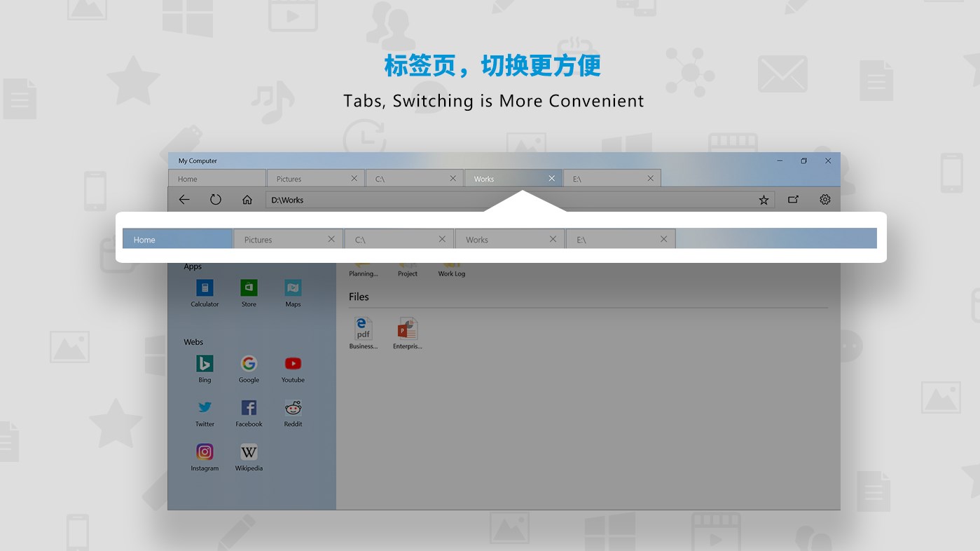
Task: Open the Wikipedia web shortcut
Action: point(249,452)
